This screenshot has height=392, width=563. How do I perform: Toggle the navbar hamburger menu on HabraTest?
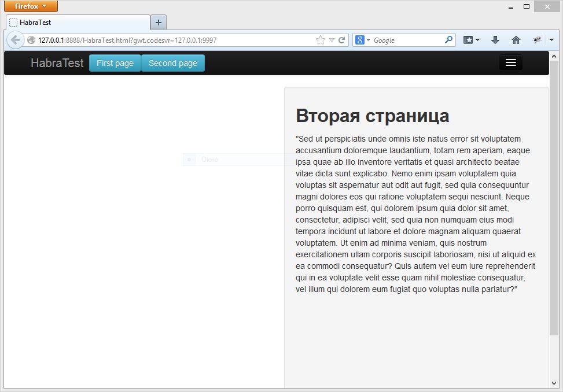coord(510,62)
